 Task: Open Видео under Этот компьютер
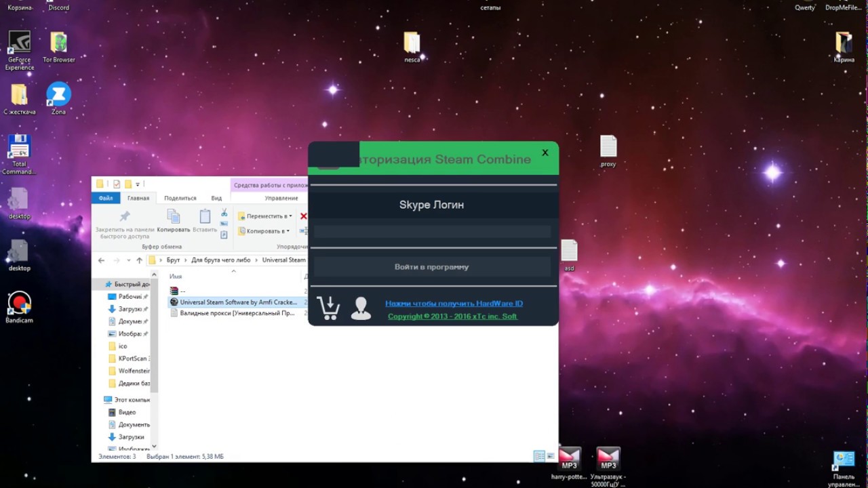[122, 412]
